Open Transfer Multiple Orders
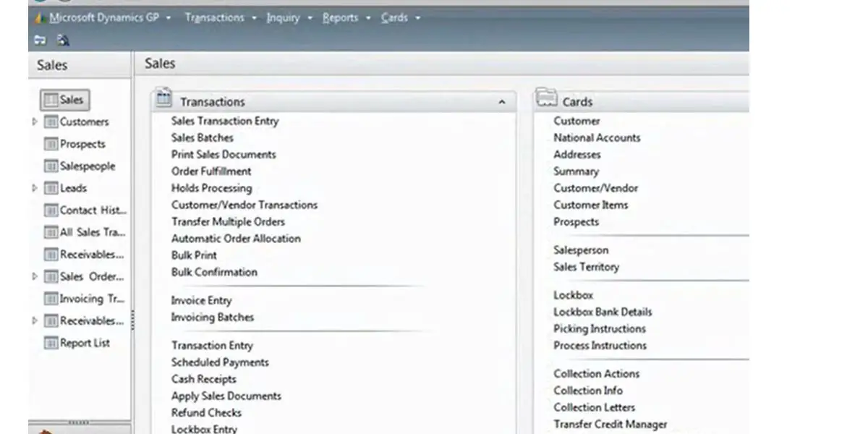Screen dimensions: 868x434 click(x=228, y=221)
